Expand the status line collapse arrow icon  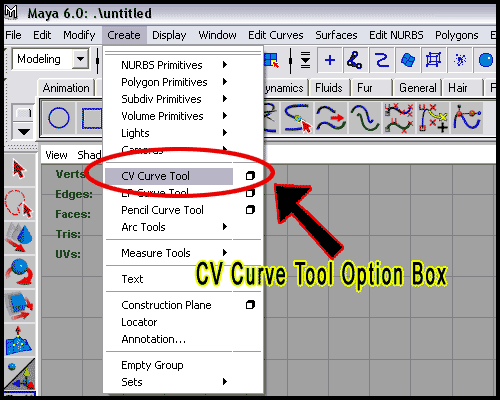[305, 60]
